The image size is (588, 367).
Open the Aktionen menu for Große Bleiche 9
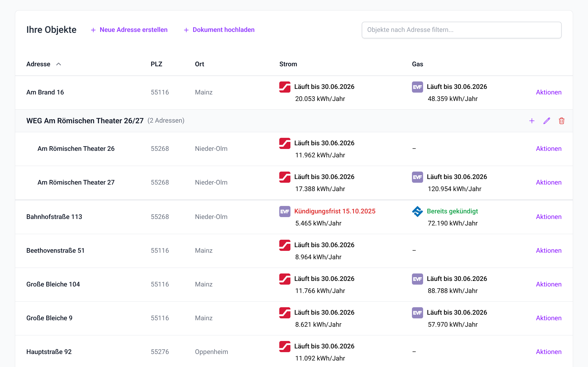549,318
